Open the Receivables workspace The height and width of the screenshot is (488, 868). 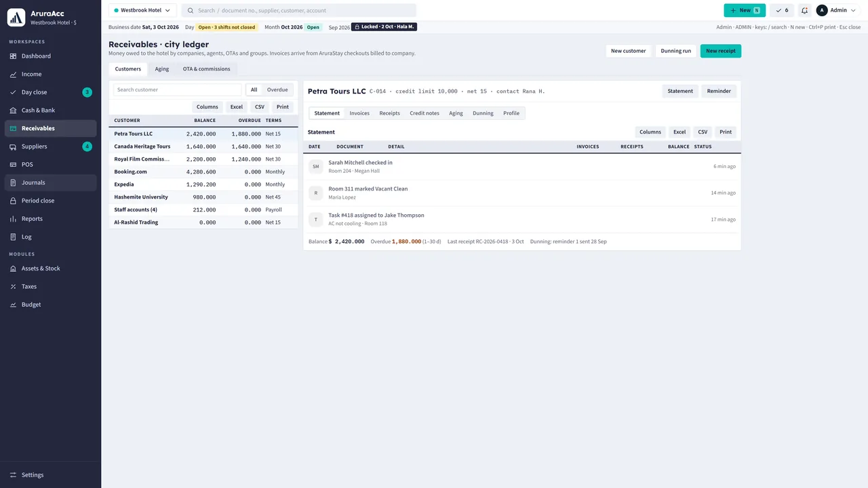pos(50,128)
